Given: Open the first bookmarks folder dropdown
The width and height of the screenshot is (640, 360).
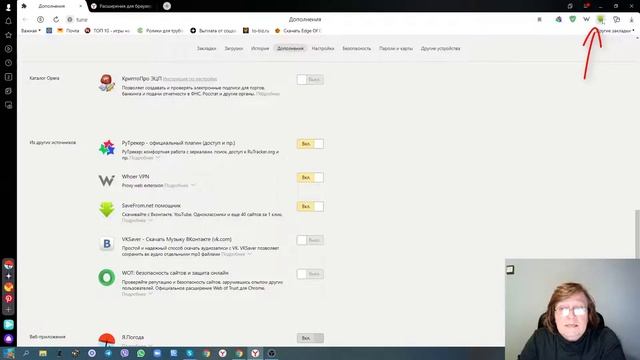Looking at the screenshot, I should 31,31.
